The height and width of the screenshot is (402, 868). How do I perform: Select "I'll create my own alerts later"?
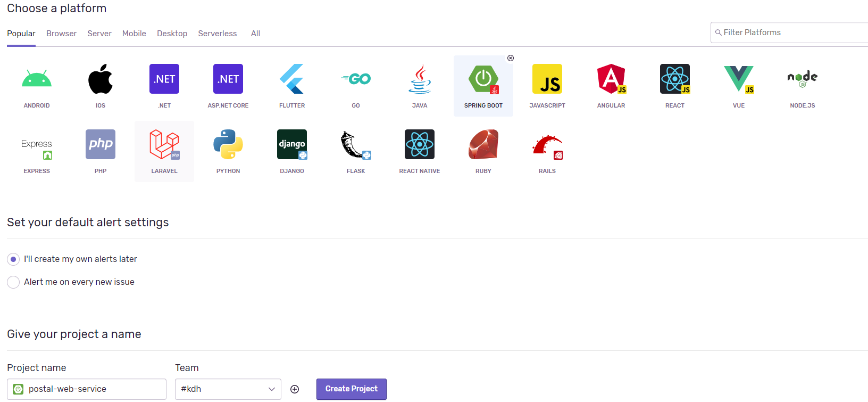tap(13, 259)
